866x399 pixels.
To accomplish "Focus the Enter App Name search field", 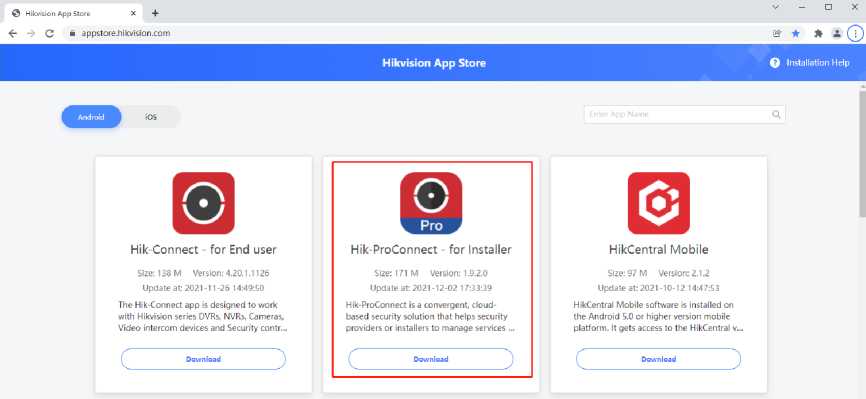I will coord(684,114).
